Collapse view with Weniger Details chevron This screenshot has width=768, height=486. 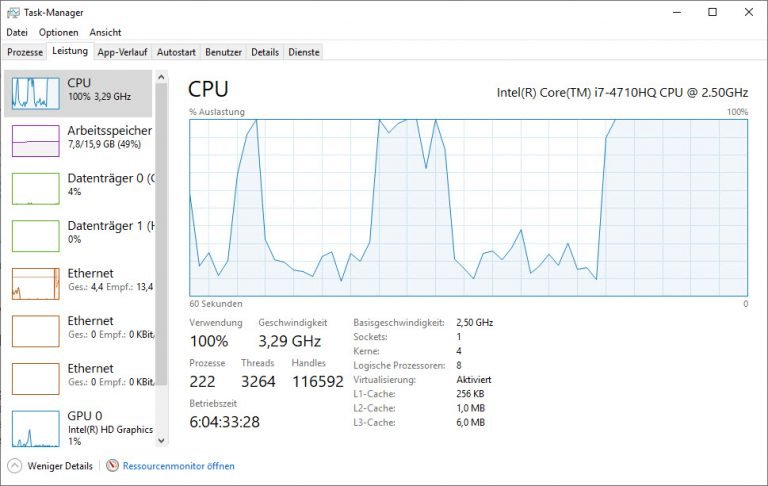[x=14, y=466]
